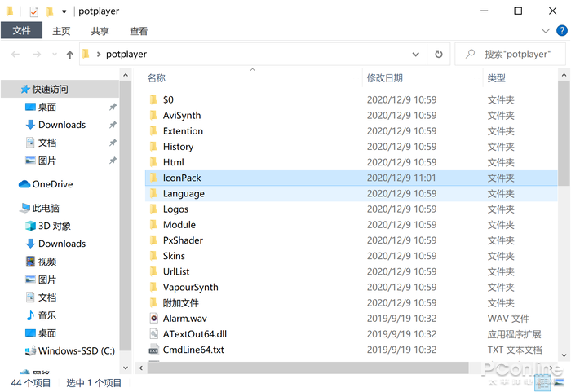
Task: Open the recent locations dropdown arrow
Action: pos(55,55)
